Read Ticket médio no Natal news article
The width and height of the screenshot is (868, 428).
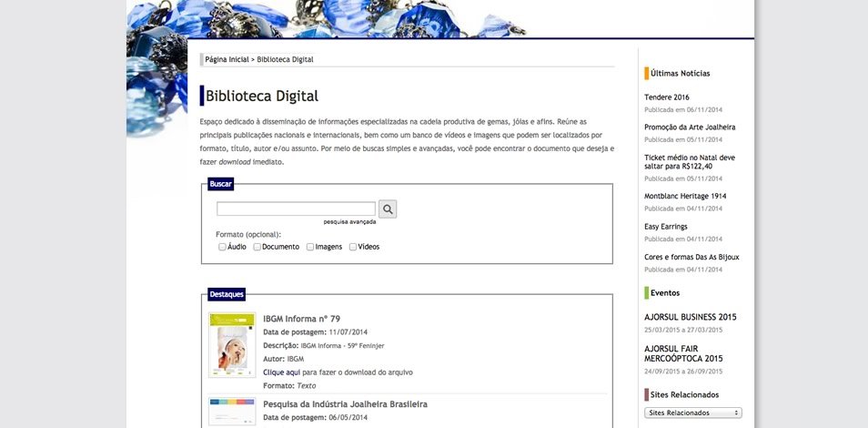[x=690, y=162]
